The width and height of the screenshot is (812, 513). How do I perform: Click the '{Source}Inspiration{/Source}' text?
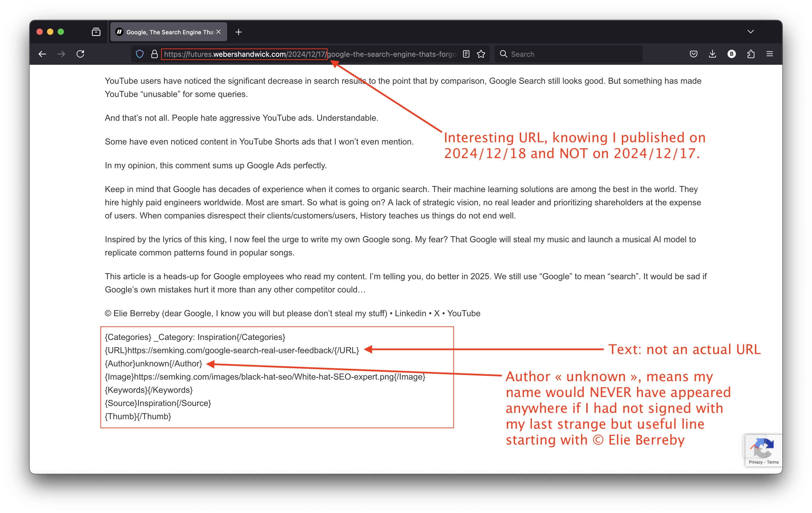(158, 403)
